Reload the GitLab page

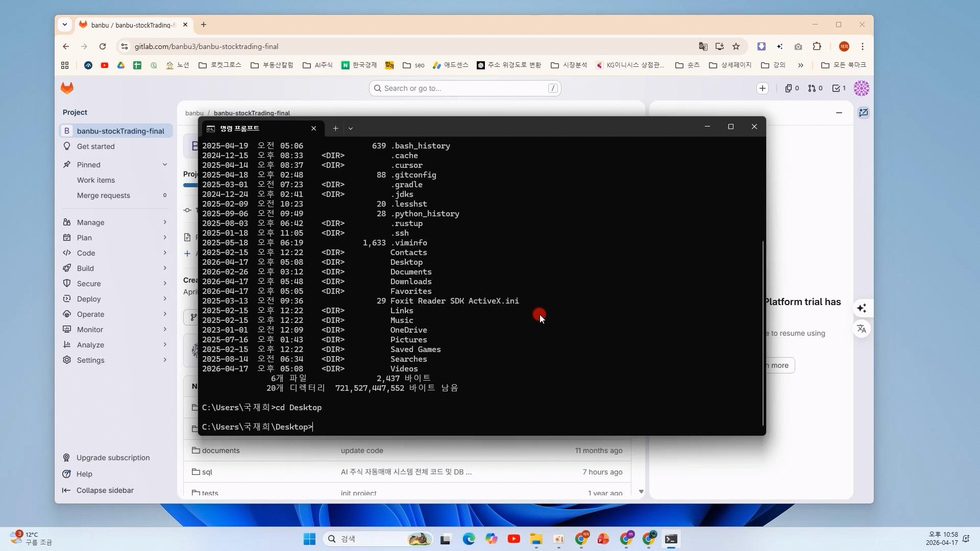103,46
